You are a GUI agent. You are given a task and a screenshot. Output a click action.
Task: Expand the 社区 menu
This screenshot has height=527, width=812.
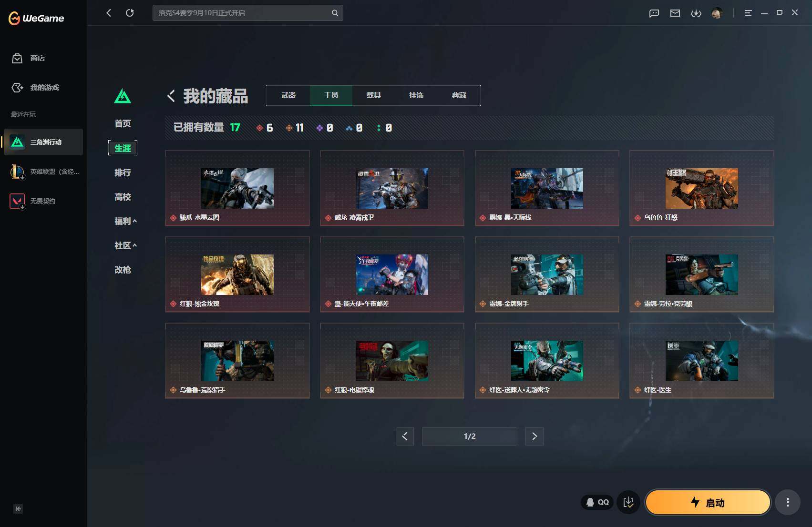click(125, 245)
